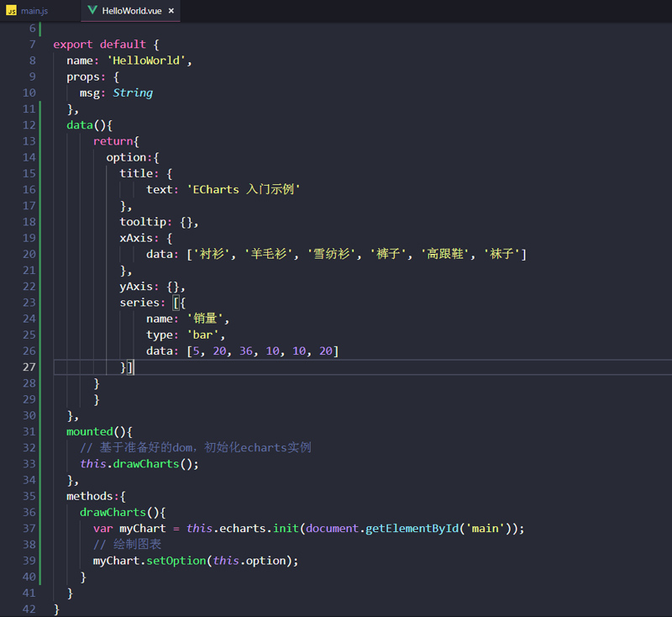Click the comment '绘制图表' on line 38
This screenshot has height=617, width=672.
pyautogui.click(x=137, y=545)
